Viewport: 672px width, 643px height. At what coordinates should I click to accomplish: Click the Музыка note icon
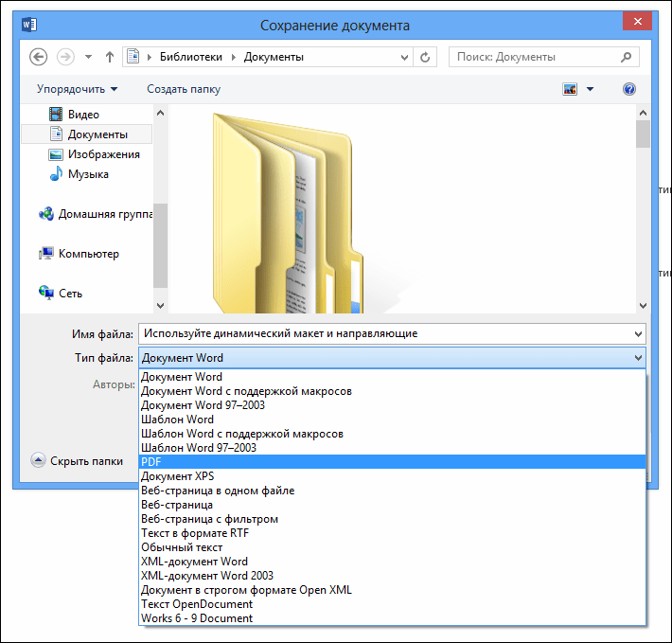(56, 173)
